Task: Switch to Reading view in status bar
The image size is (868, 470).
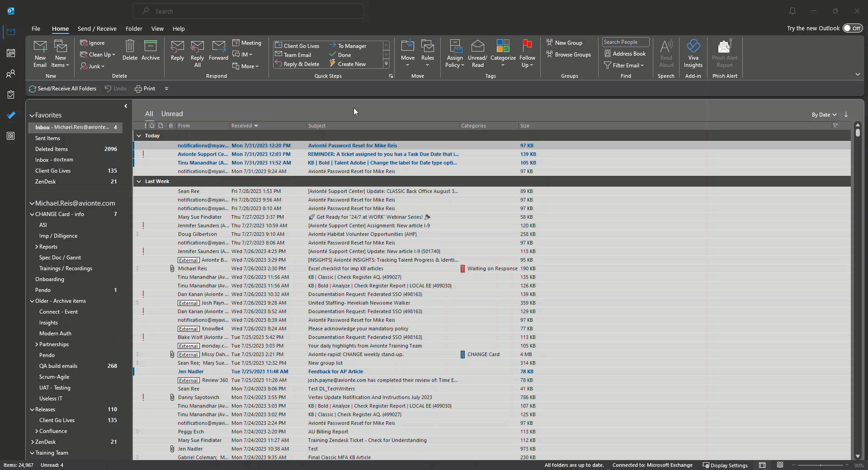Action: [x=780, y=465]
